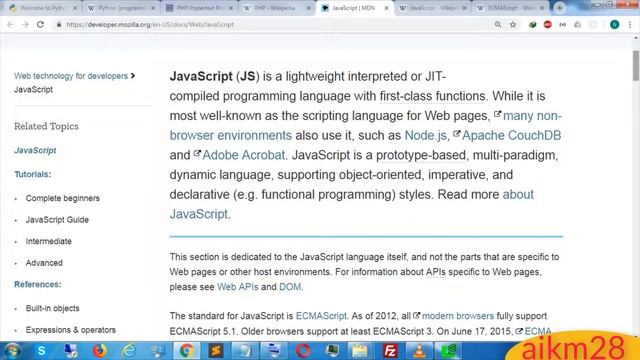Open Sublime Text from the taskbar
Image resolution: width=640 pixels, height=360 pixels.
pyautogui.click(x=216, y=351)
